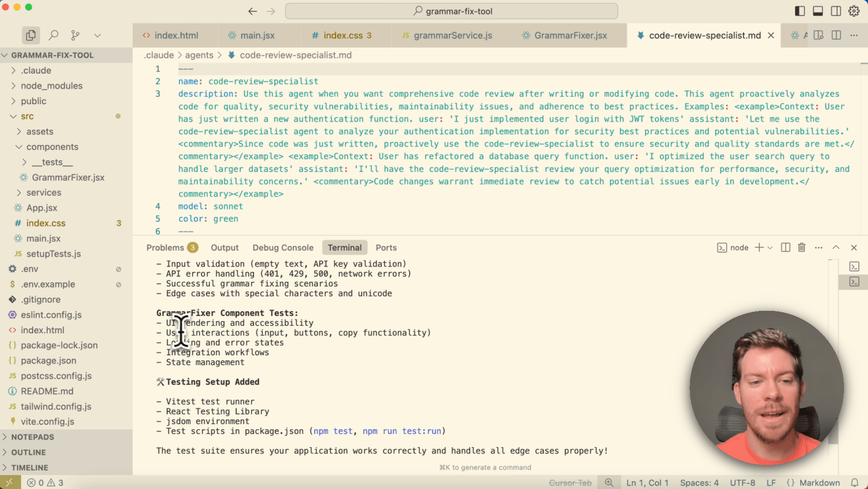Toggle the secondary sidebar layout control
868x489 pixels.
coord(835,10)
